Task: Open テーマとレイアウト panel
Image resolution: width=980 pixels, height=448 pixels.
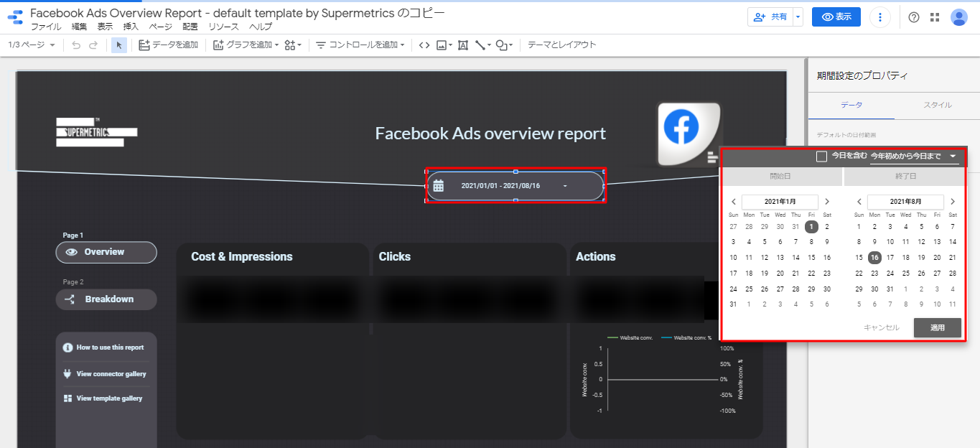Action: tap(562, 45)
